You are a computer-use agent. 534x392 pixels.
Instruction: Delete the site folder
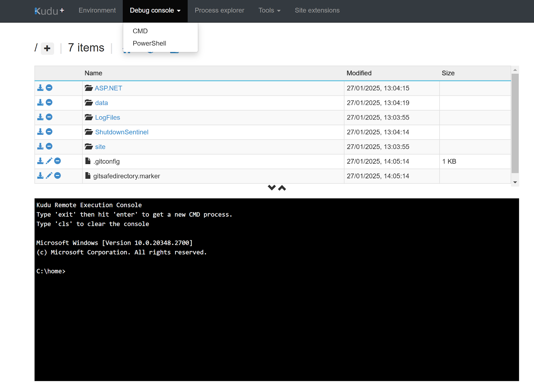(x=49, y=146)
